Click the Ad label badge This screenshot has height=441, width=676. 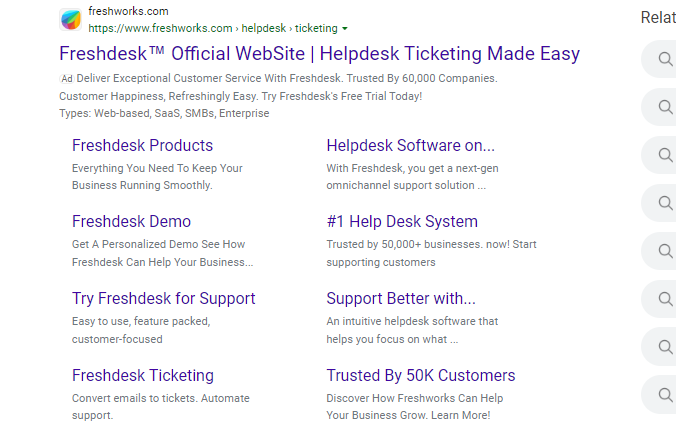pos(67,79)
